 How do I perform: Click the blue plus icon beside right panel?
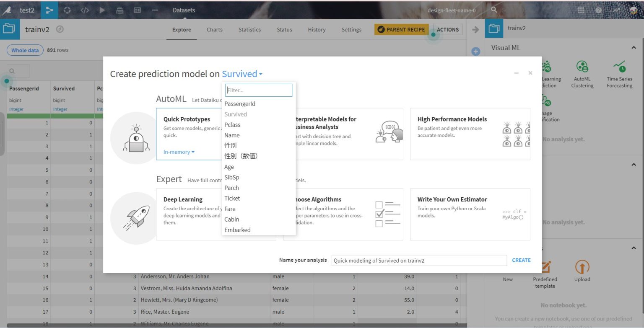tap(475, 52)
